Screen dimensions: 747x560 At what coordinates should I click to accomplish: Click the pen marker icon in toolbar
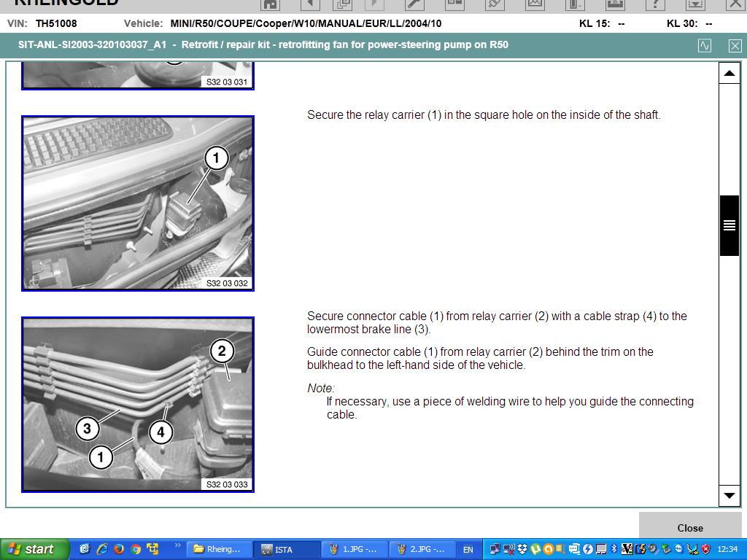pos(495,4)
